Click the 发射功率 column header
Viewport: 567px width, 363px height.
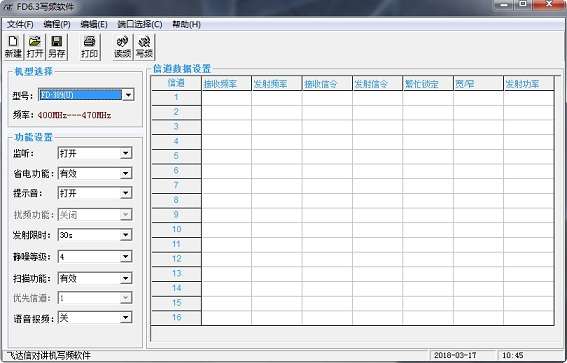pos(528,84)
